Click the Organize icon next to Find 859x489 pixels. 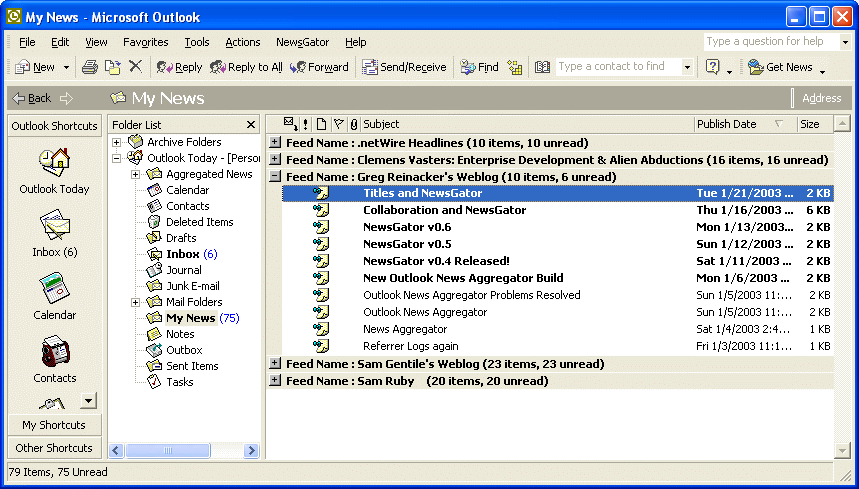(514, 67)
